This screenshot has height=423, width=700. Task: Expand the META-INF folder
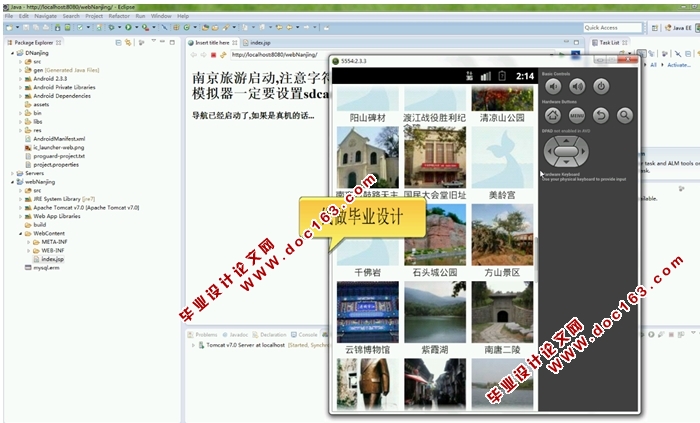pos(29,242)
